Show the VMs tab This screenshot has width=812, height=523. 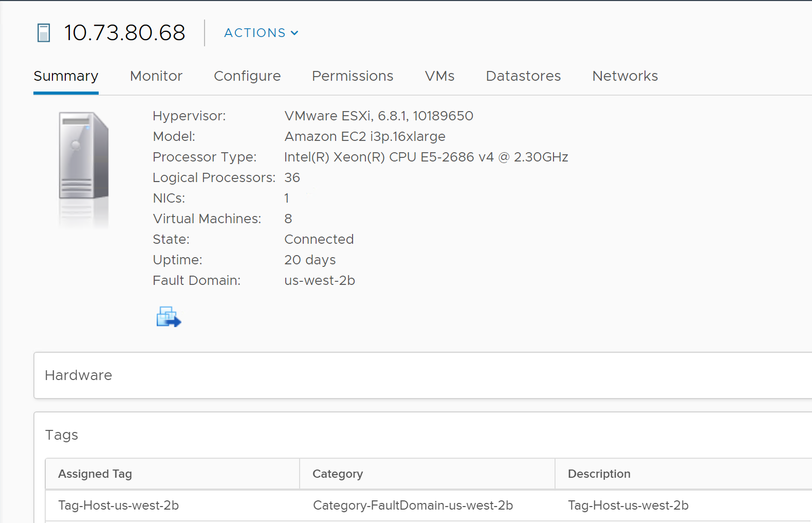coord(439,76)
